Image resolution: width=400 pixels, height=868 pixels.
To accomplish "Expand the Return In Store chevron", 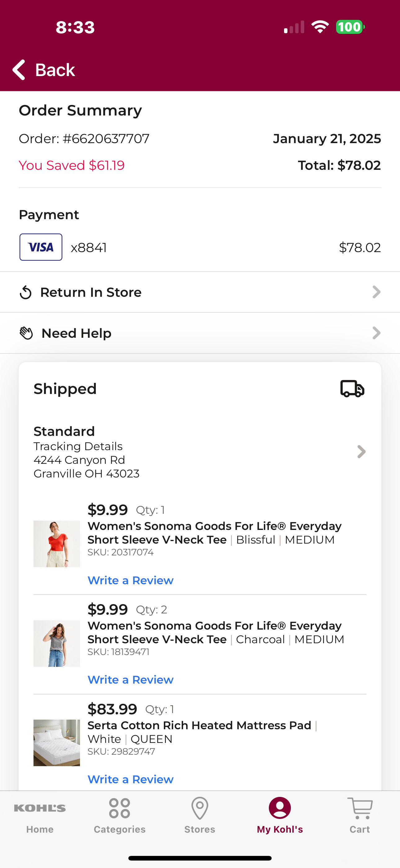I will point(376,292).
